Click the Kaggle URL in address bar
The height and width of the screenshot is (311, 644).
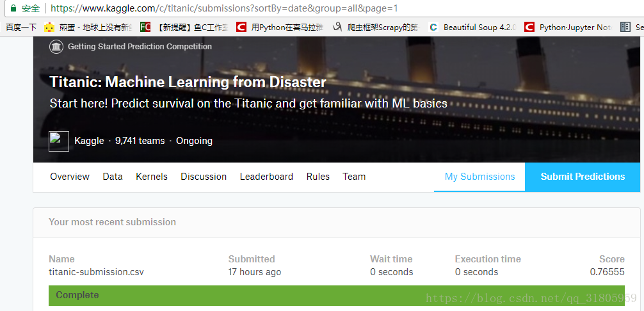[x=224, y=8]
